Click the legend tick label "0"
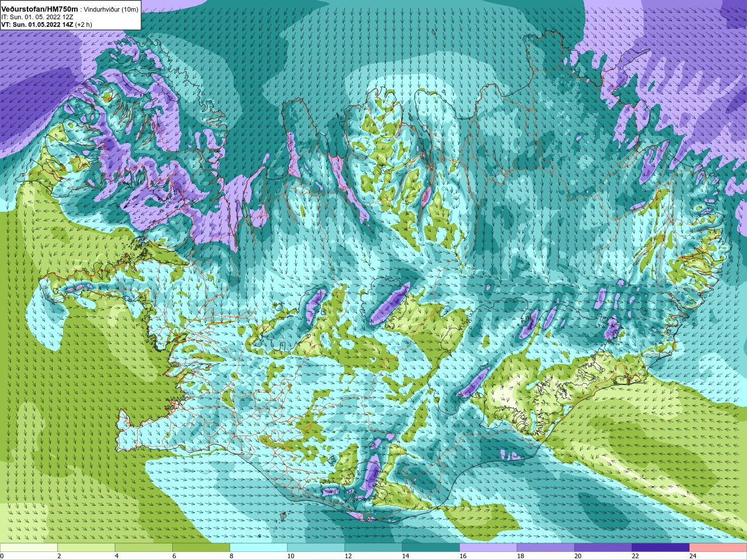747x560 pixels. coord(2,556)
